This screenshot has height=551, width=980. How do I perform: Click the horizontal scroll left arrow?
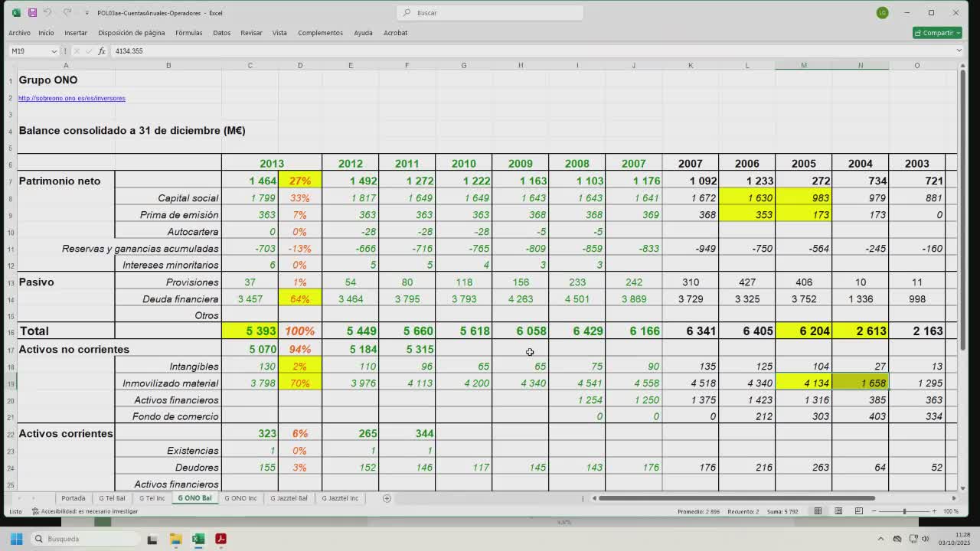pos(594,498)
